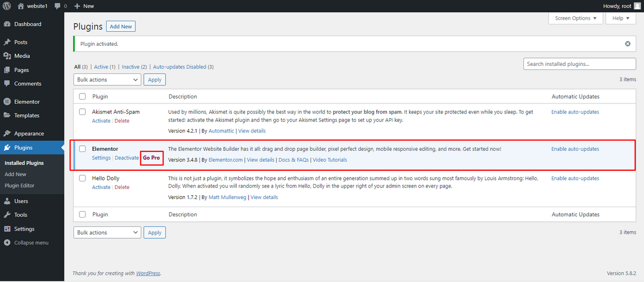Click the website1 site name

coord(37,6)
